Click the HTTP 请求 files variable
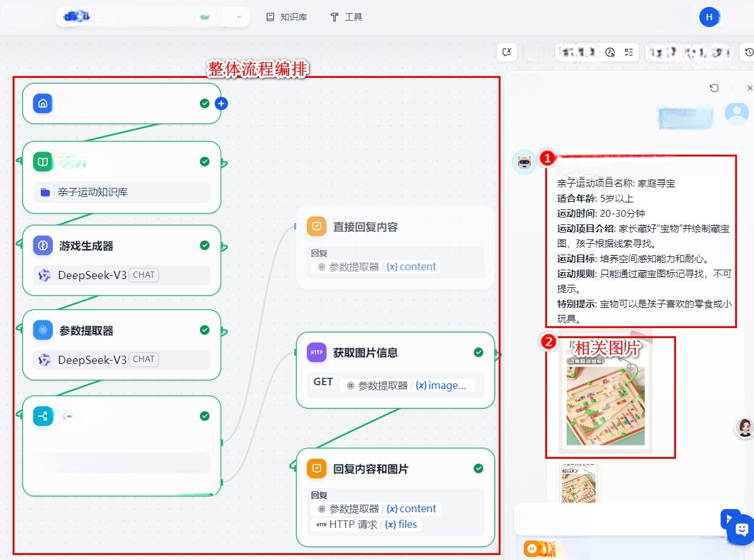754x560 pixels. [401, 524]
